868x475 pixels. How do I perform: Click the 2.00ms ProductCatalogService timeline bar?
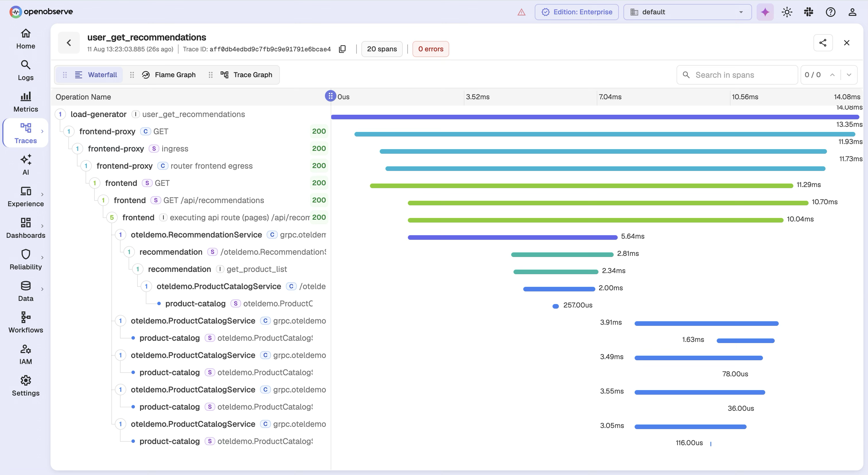coord(559,289)
